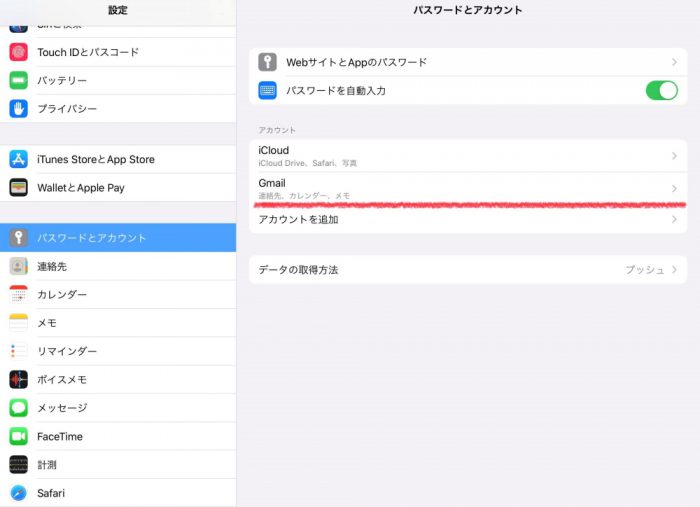This screenshot has width=700, height=507.
Task: Expand the Gmail account chevron
Action: click(675, 188)
